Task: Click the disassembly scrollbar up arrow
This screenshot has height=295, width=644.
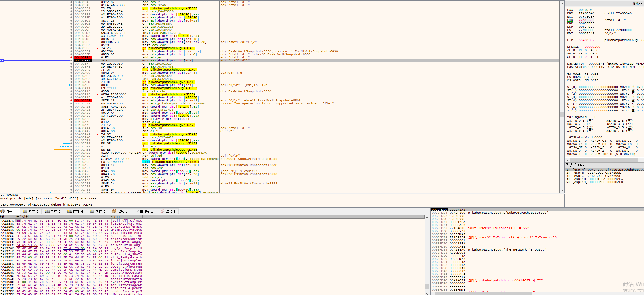Action: tap(562, 3)
